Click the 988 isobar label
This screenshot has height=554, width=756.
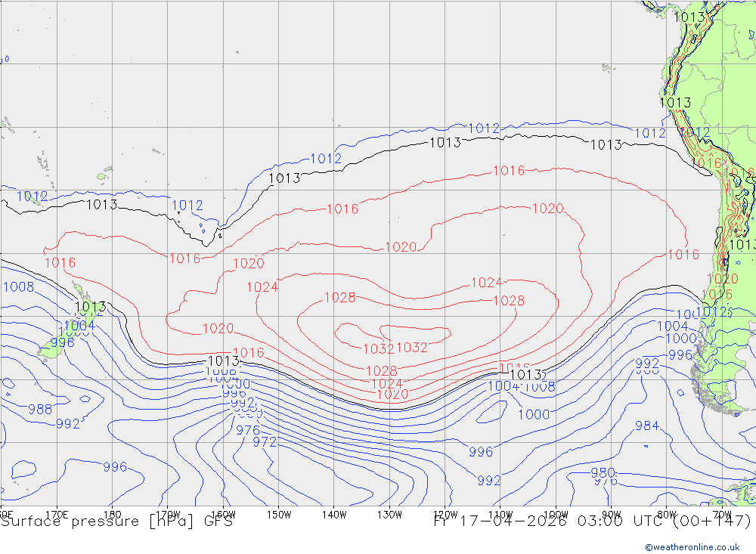(x=40, y=410)
